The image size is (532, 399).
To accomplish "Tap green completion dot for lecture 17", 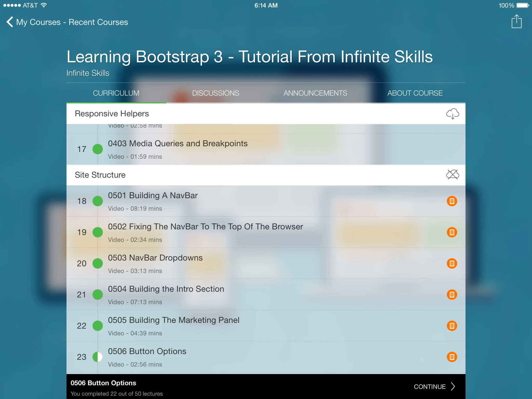I will point(98,149).
